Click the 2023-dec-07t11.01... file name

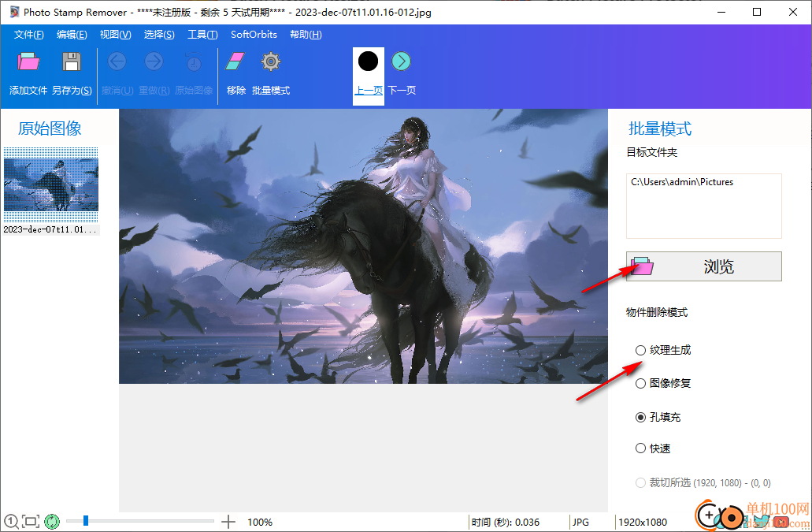tap(50, 229)
